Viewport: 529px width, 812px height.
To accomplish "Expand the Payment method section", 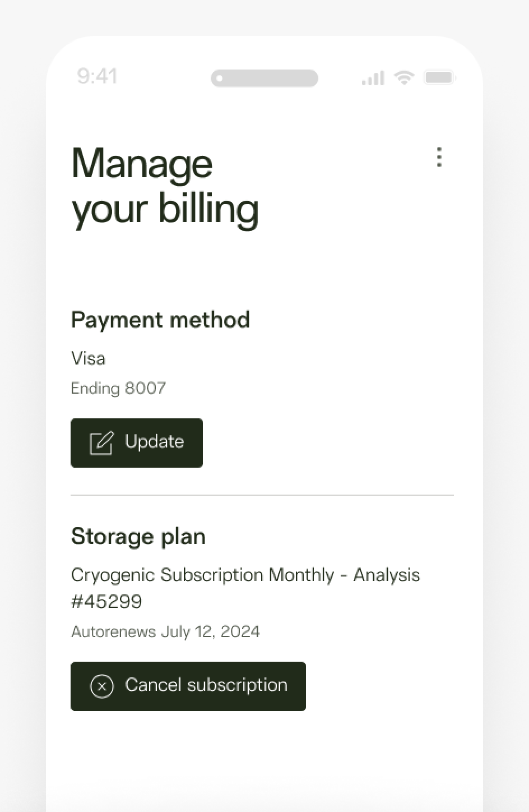I will coord(160,320).
